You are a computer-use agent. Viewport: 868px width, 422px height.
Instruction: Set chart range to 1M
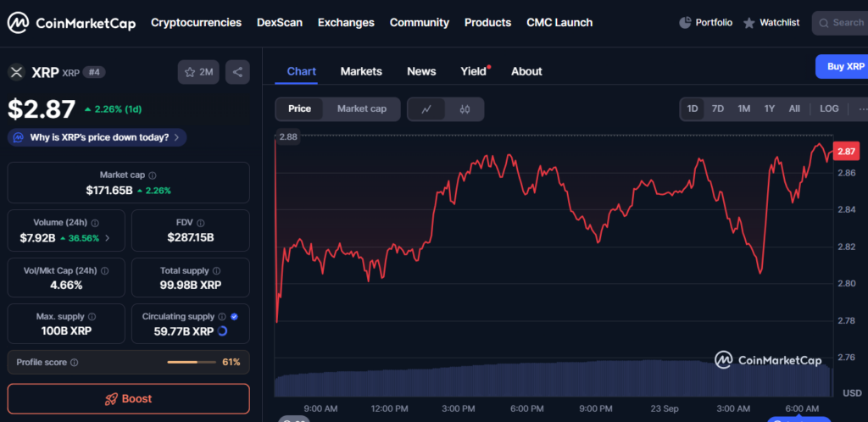click(x=744, y=109)
